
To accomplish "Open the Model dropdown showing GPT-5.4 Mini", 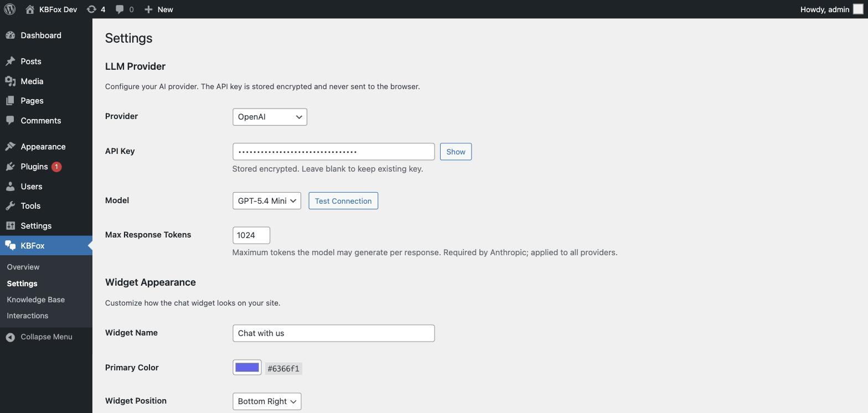I will click(x=267, y=201).
